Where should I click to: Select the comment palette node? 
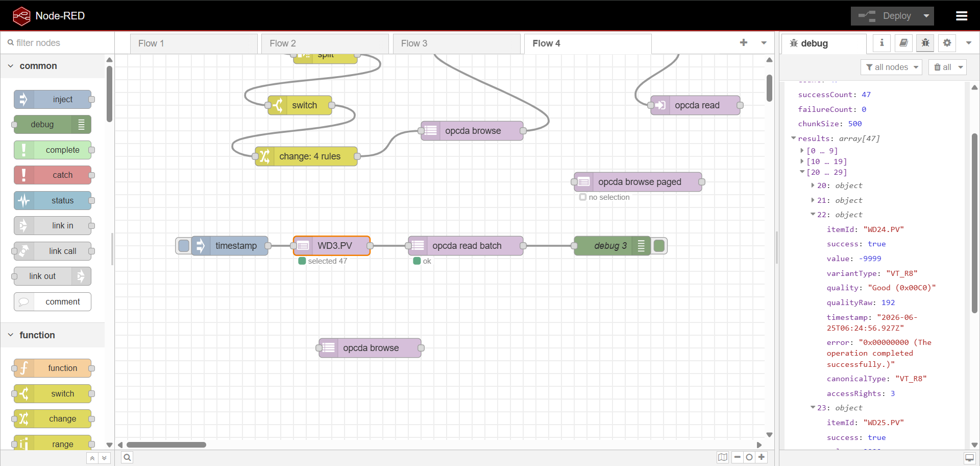coord(53,301)
